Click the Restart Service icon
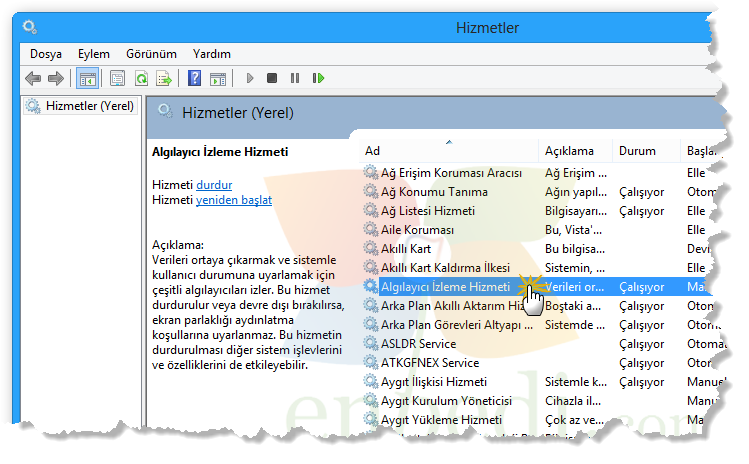The width and height of the screenshot is (749, 464). pyautogui.click(x=319, y=78)
